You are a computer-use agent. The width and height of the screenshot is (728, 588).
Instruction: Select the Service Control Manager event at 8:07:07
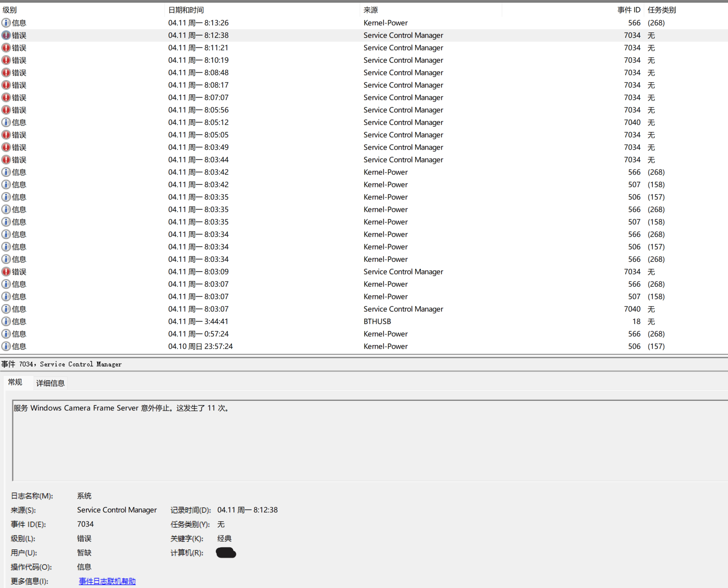(276, 97)
